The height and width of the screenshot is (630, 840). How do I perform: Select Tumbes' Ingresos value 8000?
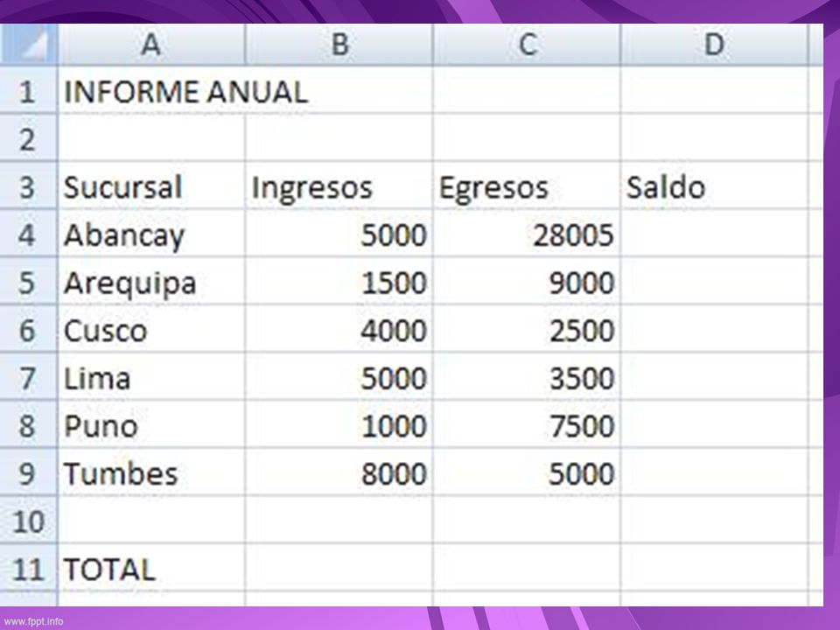pos(339,472)
